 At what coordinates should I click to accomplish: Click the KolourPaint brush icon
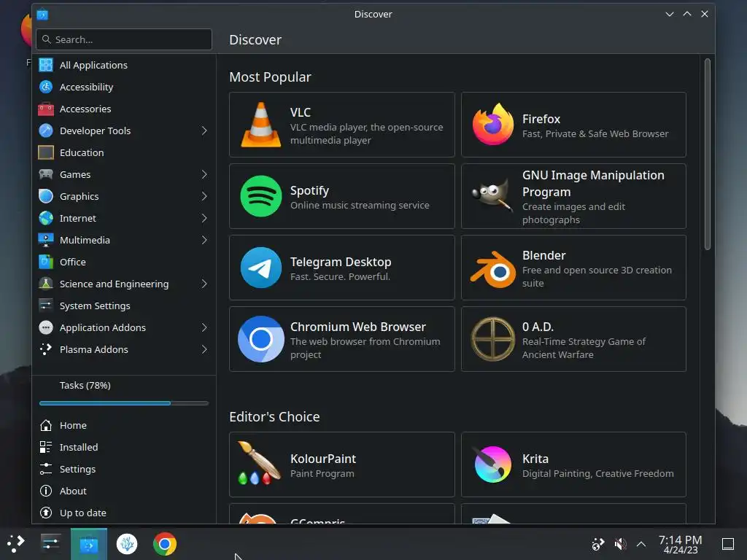point(259,463)
